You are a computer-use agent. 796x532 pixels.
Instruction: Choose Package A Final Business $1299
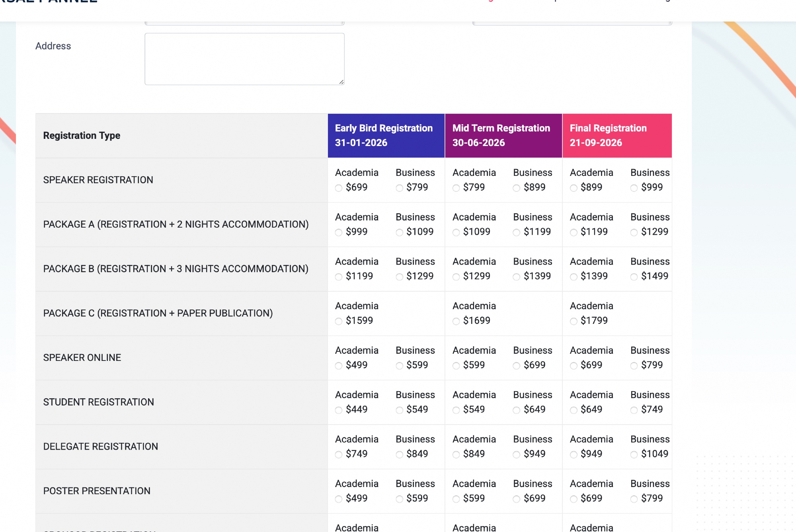click(634, 232)
